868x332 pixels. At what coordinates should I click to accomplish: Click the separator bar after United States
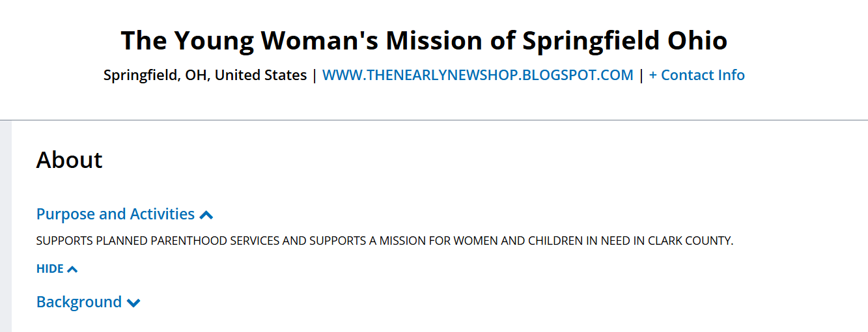315,76
